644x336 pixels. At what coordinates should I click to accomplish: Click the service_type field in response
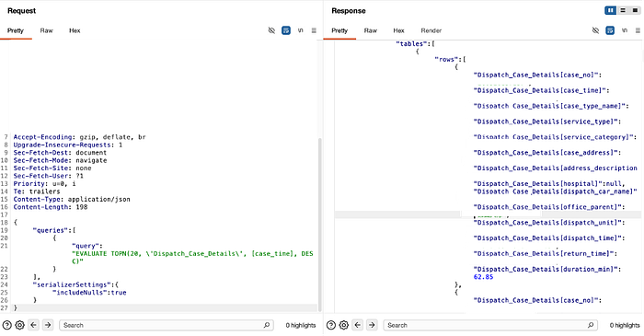(x=547, y=122)
